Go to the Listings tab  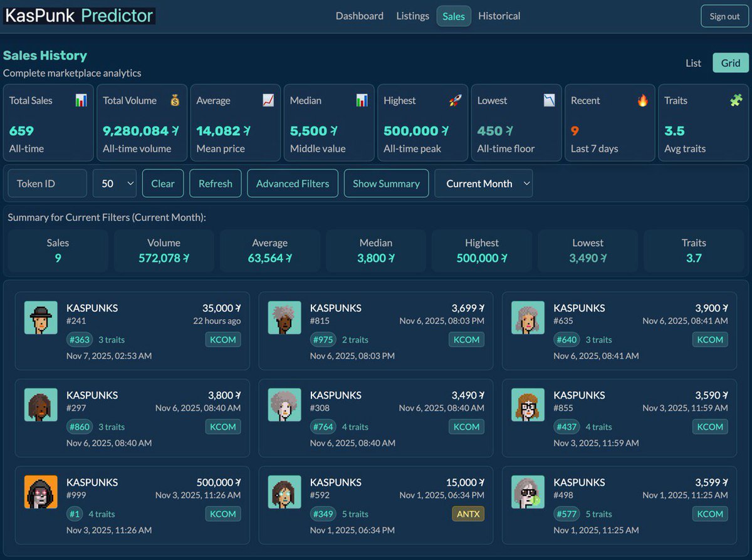coord(412,16)
